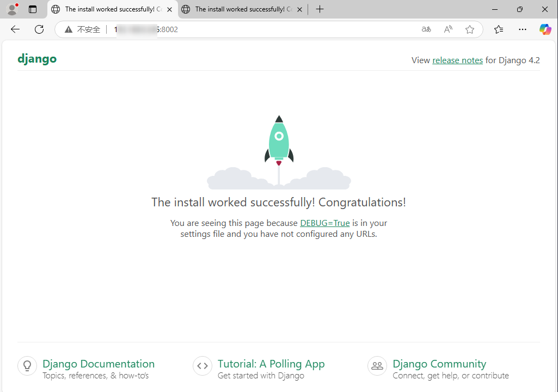
Task: Click the django logo heading
Action: (37, 59)
